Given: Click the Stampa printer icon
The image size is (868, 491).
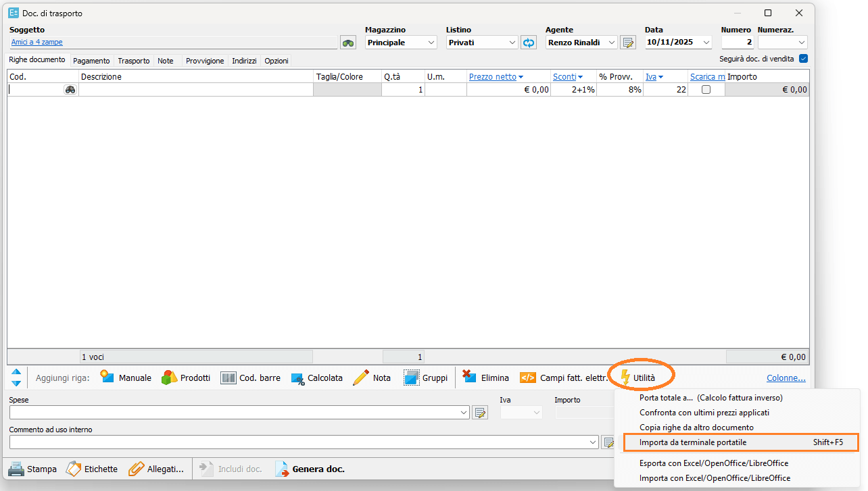Looking at the screenshot, I should click(16, 469).
